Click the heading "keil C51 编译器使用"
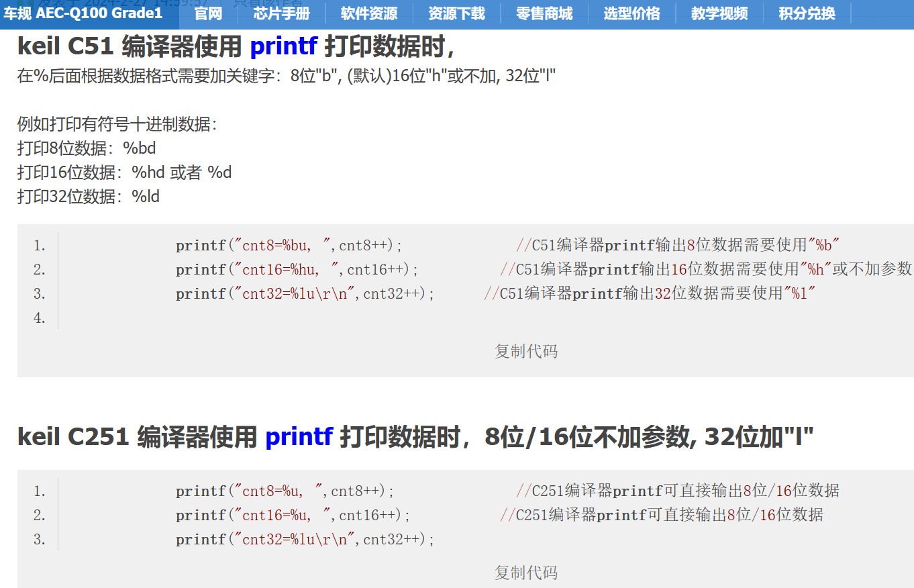The image size is (914, 588). (x=130, y=46)
